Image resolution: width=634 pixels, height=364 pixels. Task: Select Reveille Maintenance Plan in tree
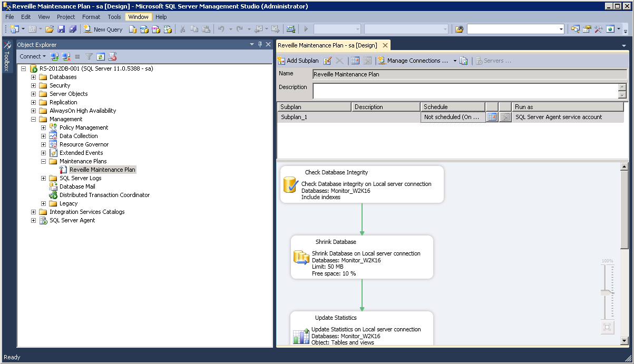coord(102,170)
